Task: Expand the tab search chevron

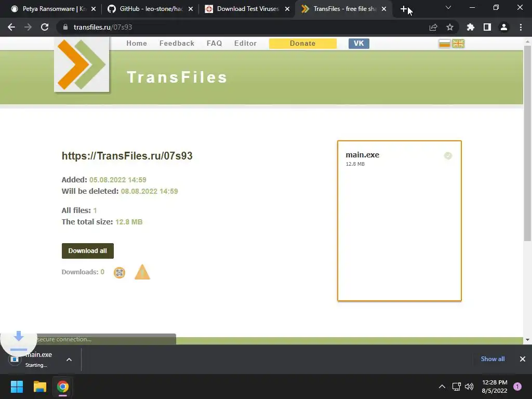Action: (x=448, y=7)
